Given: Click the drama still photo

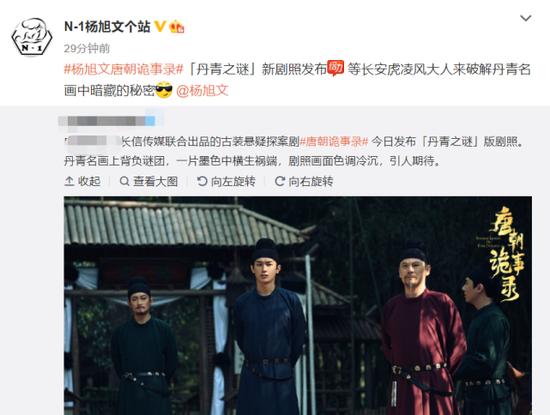Looking at the screenshot, I should [x=298, y=306].
